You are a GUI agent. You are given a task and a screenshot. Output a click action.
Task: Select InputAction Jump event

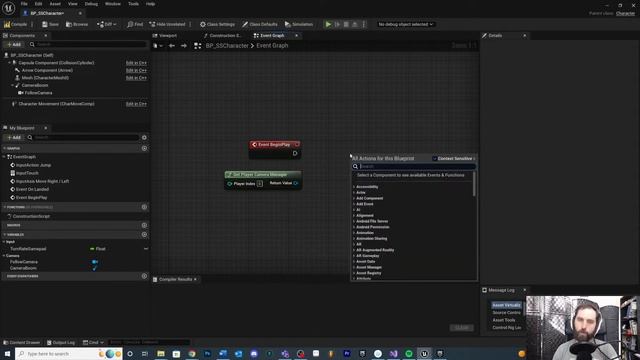point(33,165)
